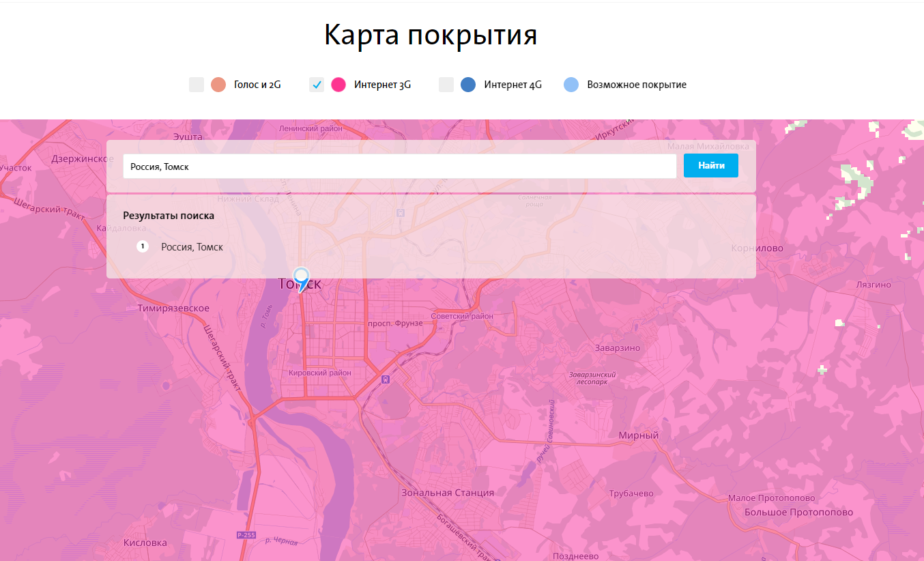The image size is (924, 561).
Task: Click the Эушта map label
Action: tap(188, 137)
